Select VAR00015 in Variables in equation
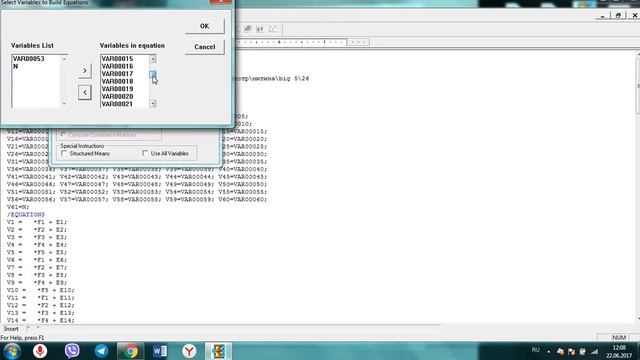The height and width of the screenshot is (360, 640). [117, 59]
